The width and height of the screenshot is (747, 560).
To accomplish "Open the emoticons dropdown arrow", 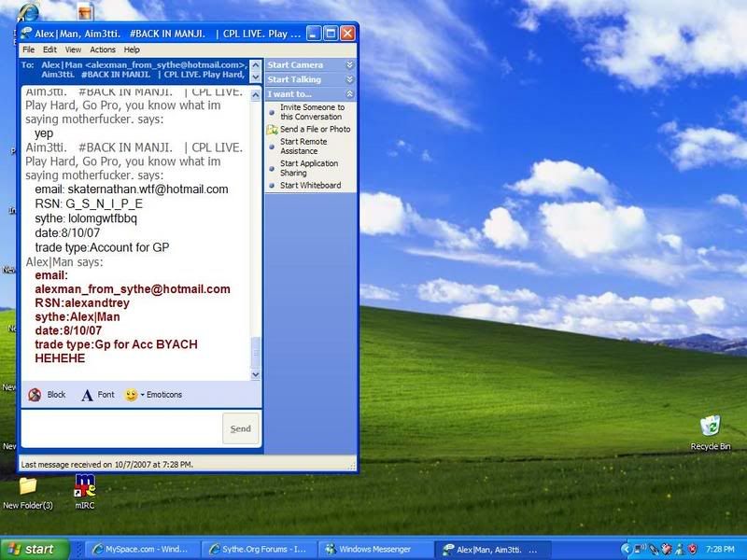I will tap(143, 395).
